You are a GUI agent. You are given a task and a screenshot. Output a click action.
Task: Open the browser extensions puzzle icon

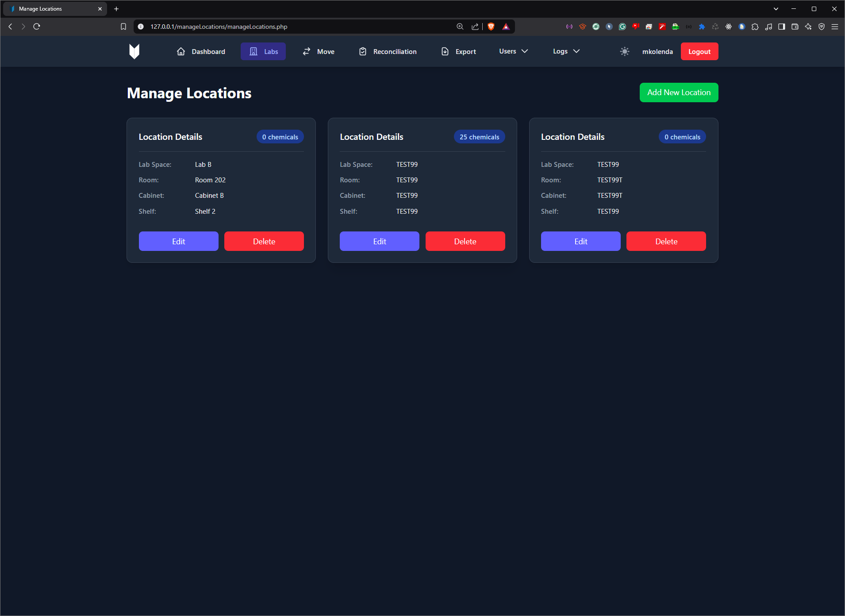point(755,27)
